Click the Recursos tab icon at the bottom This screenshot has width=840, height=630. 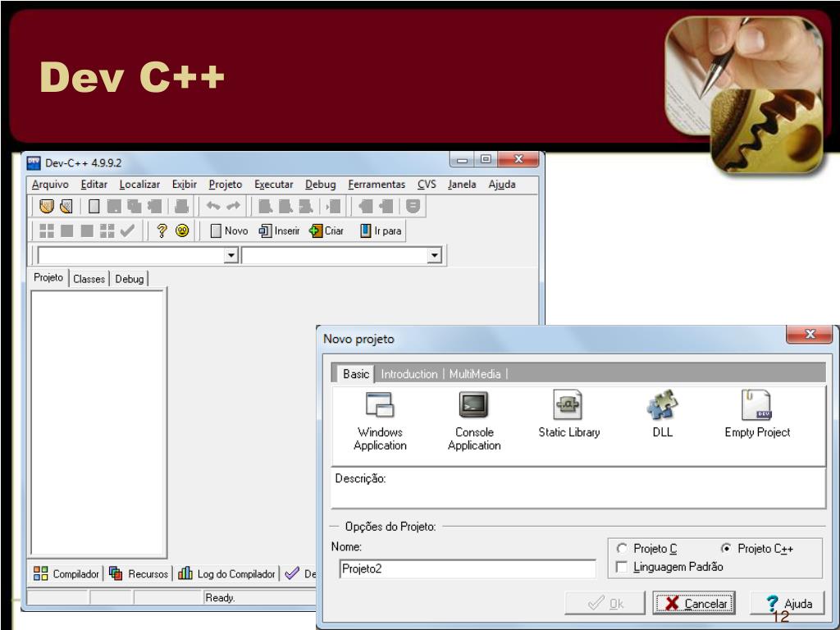click(116, 573)
